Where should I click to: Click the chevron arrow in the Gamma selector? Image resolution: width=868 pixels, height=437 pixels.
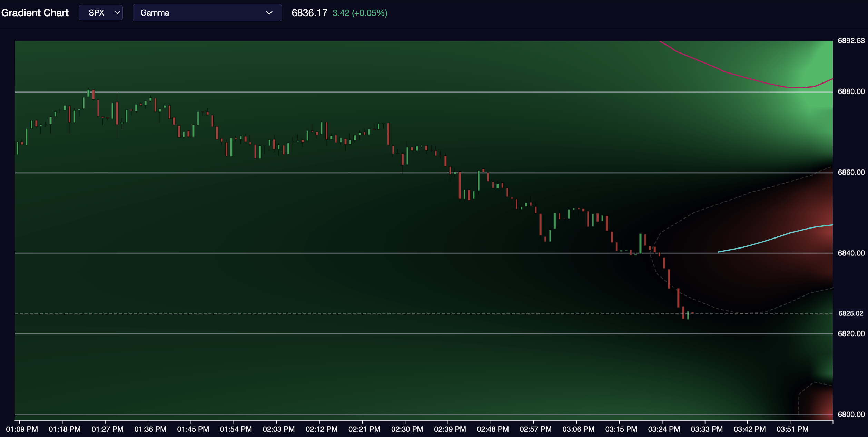[x=269, y=13]
